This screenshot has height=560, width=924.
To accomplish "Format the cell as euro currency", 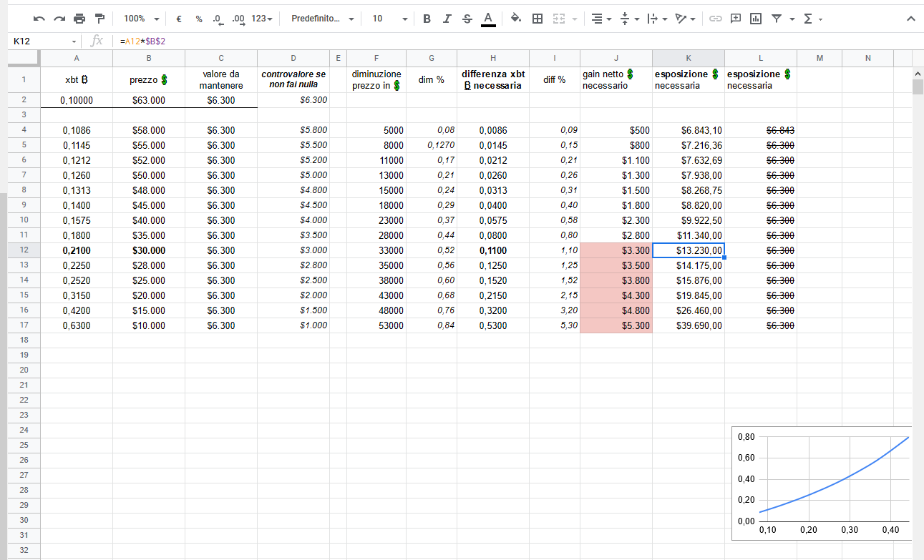I will pyautogui.click(x=178, y=19).
